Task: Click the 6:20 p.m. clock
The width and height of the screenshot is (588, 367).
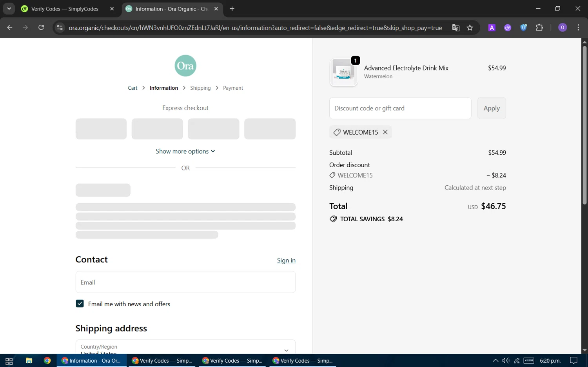Action: point(550,361)
